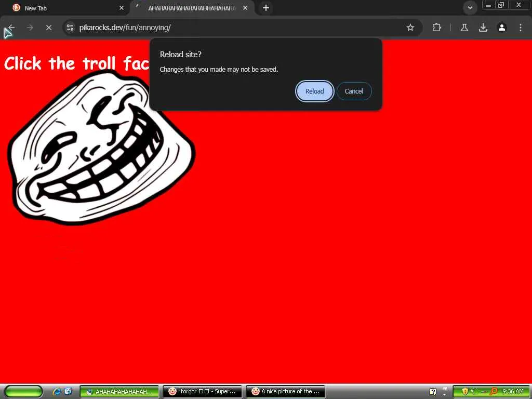Minimize the browser window

coord(488,5)
